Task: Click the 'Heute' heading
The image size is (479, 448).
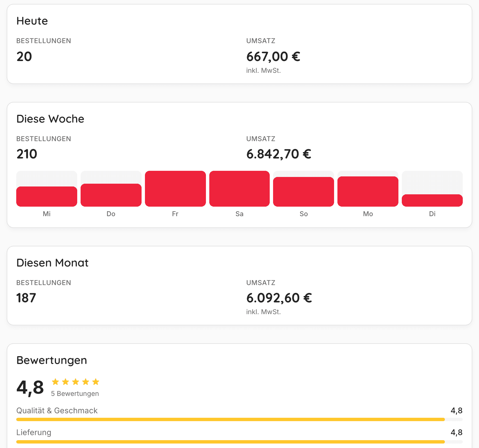Action: [32, 21]
